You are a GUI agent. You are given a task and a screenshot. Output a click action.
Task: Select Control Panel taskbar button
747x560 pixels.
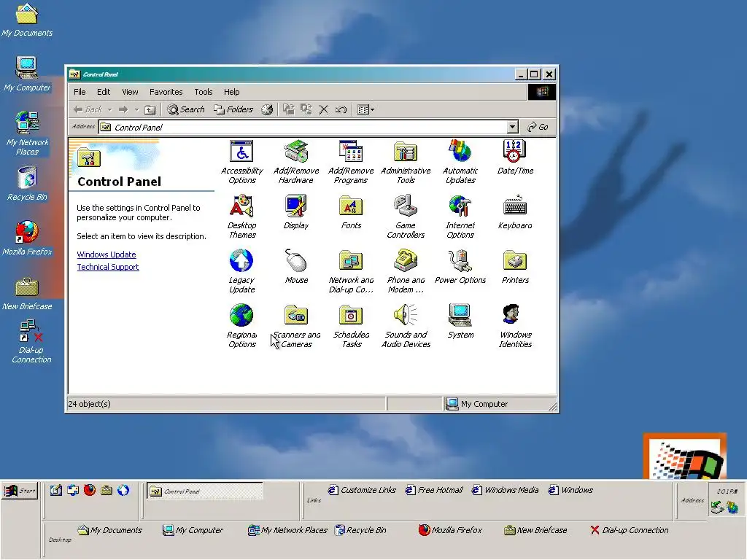point(205,491)
